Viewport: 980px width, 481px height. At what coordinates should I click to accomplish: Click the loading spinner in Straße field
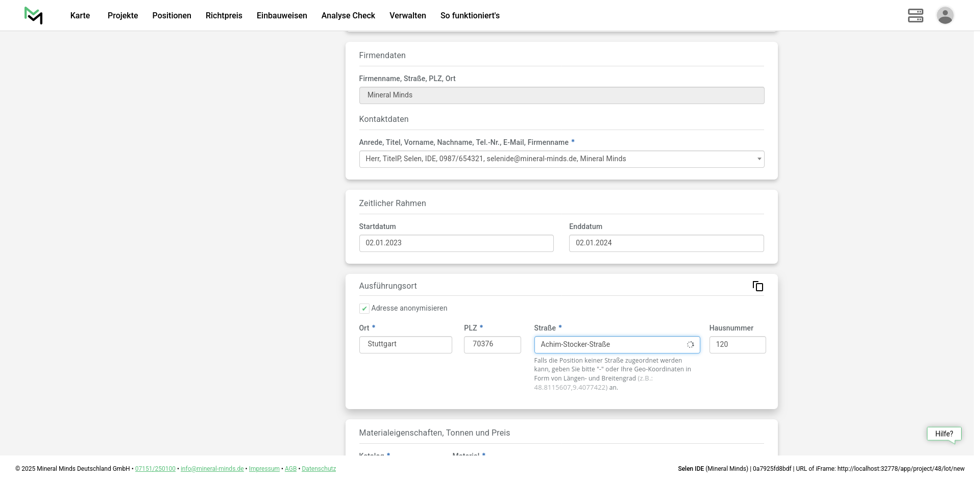tap(690, 345)
